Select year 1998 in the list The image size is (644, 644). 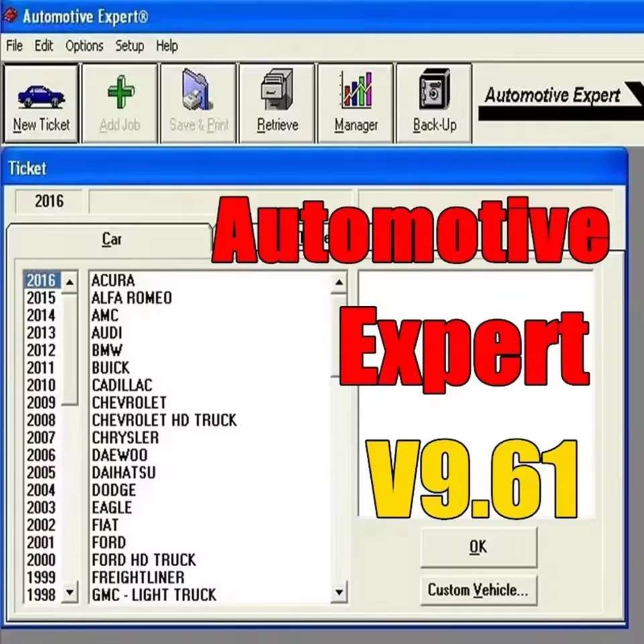(42, 595)
